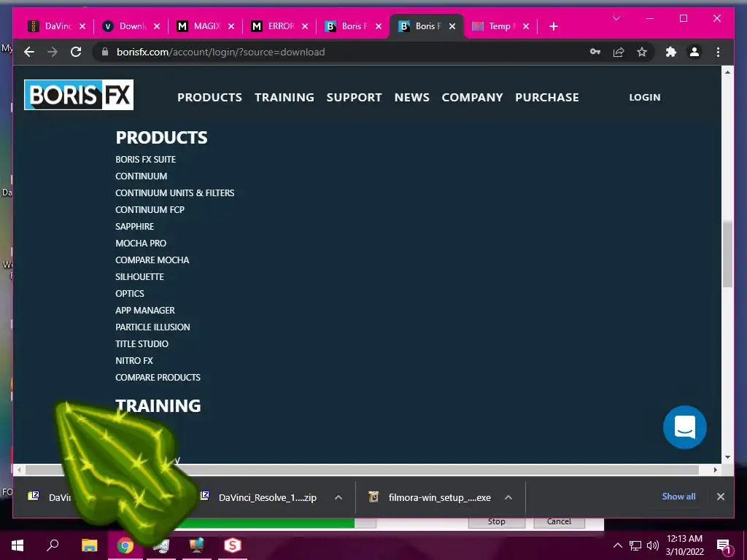The width and height of the screenshot is (747, 560).
Task: Open the SAPPHIRE product link
Action: [x=134, y=226]
